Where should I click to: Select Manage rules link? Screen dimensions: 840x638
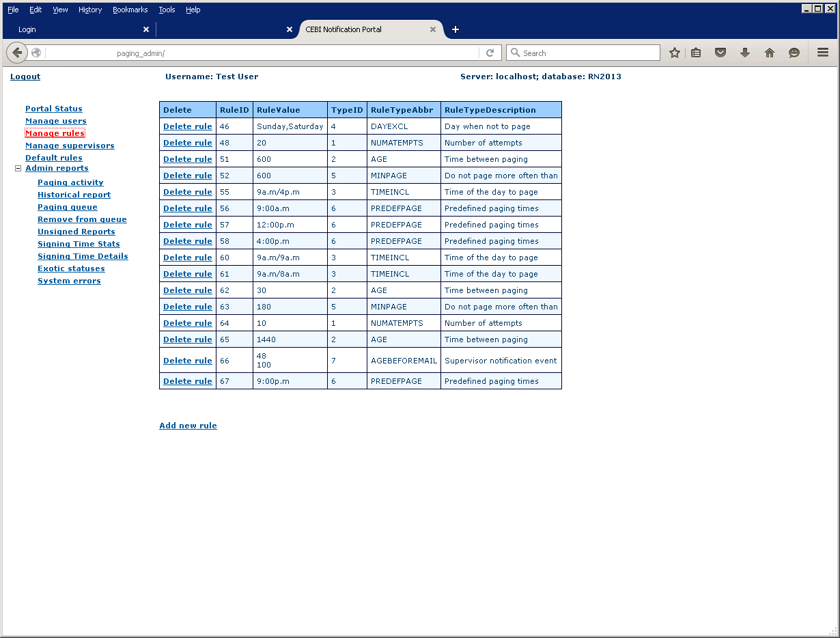(x=55, y=133)
